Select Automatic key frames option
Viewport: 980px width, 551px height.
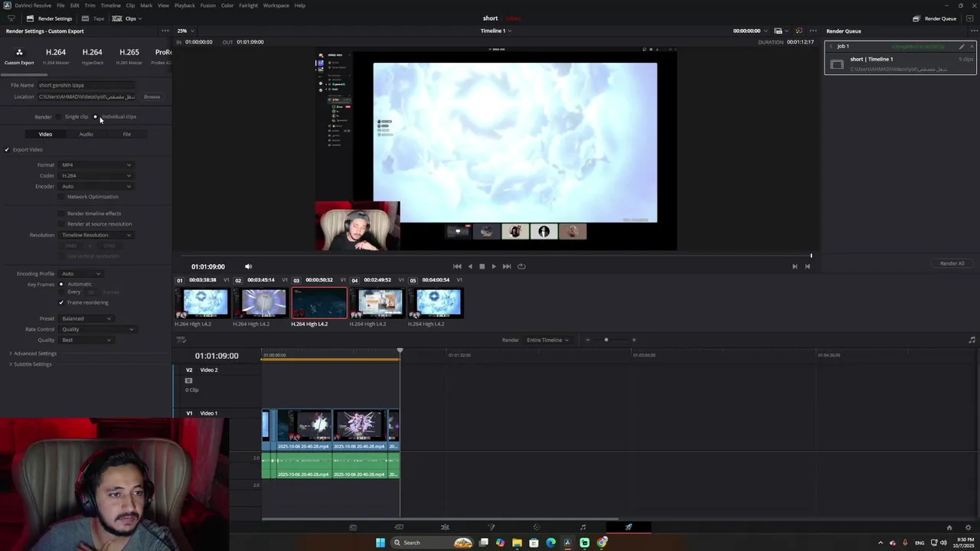[61, 284]
